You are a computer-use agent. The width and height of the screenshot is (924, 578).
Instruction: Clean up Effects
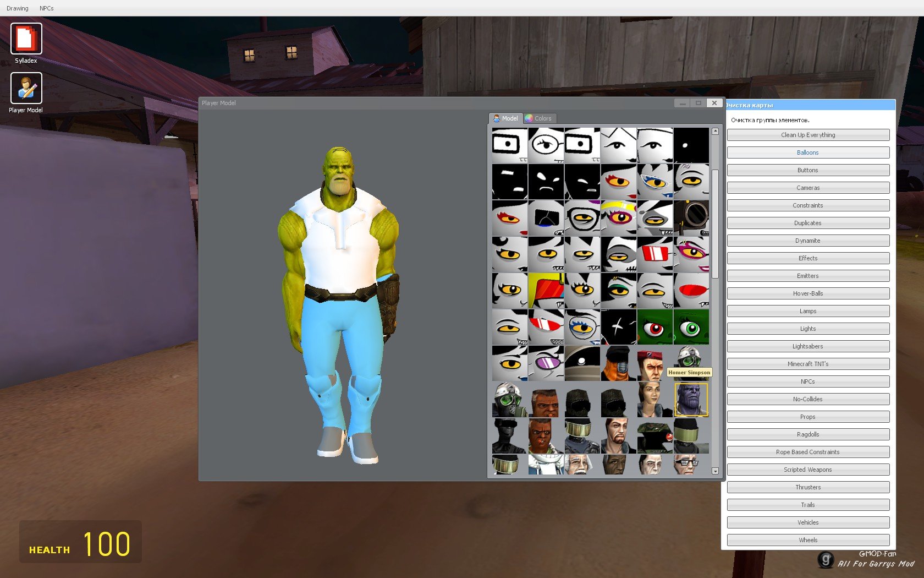(x=808, y=258)
